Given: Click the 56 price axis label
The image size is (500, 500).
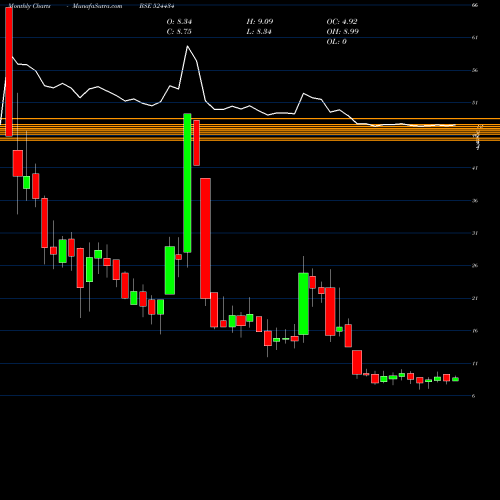Looking at the screenshot, I should (475, 70).
